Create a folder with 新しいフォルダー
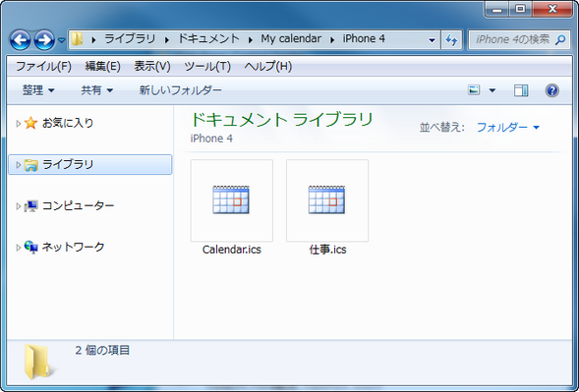 180,90
